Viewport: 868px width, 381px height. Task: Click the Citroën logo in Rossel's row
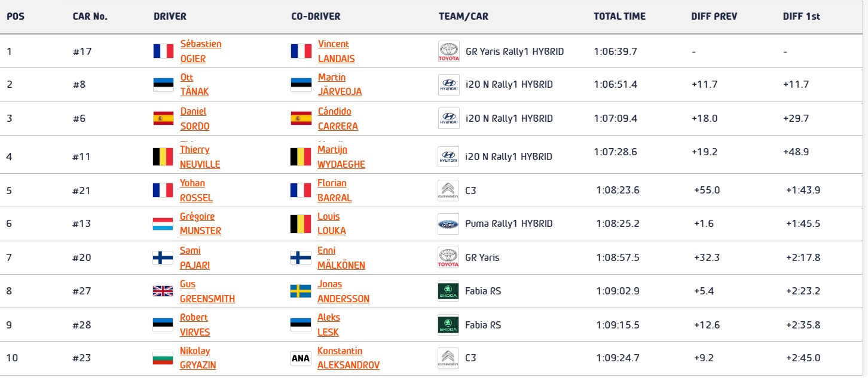(448, 190)
